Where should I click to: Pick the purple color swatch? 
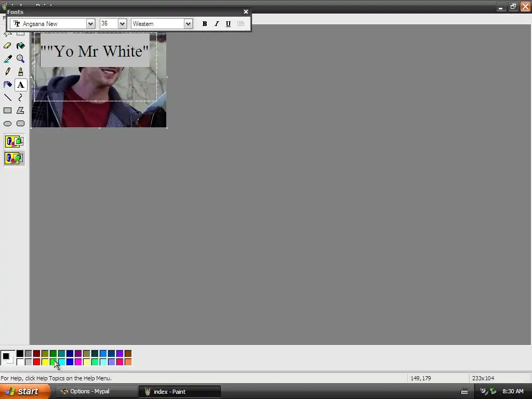(78, 354)
